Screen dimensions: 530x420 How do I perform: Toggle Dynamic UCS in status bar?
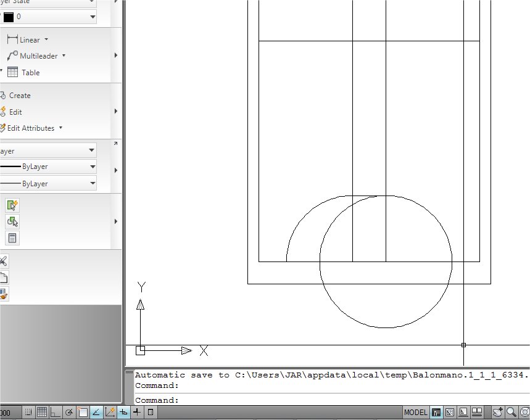pos(110,412)
